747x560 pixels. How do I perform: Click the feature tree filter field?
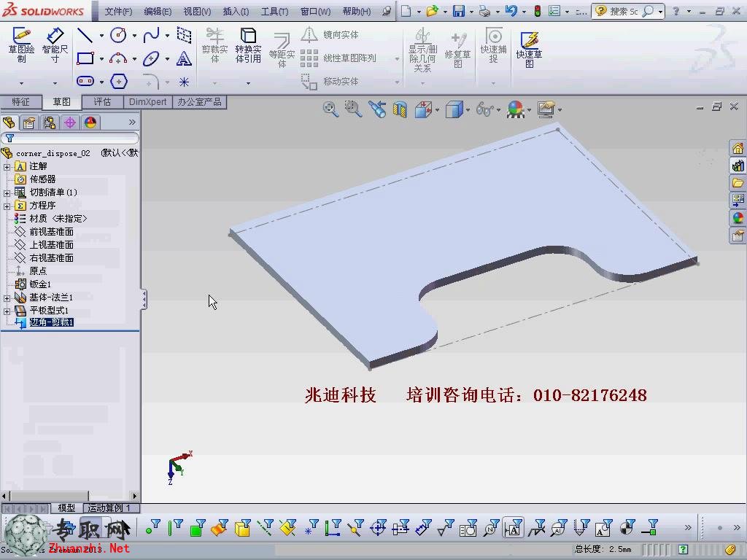pyautogui.click(x=70, y=138)
